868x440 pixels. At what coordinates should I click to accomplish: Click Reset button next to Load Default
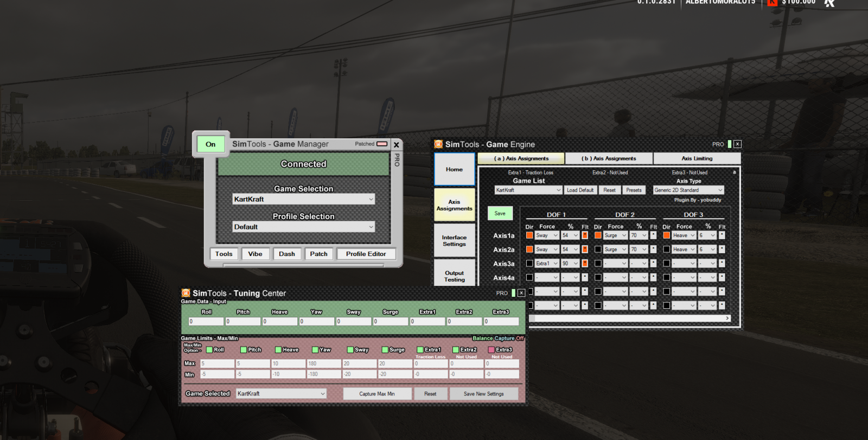[609, 190]
